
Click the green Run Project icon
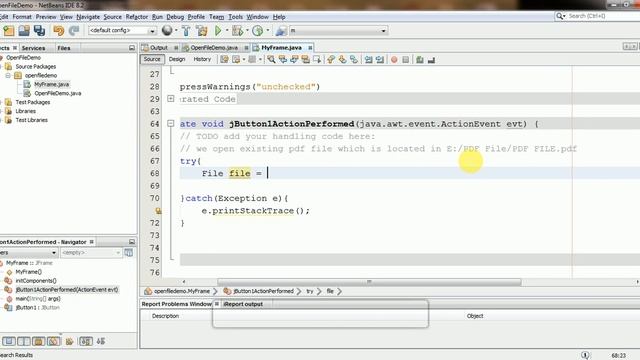[x=218, y=31]
